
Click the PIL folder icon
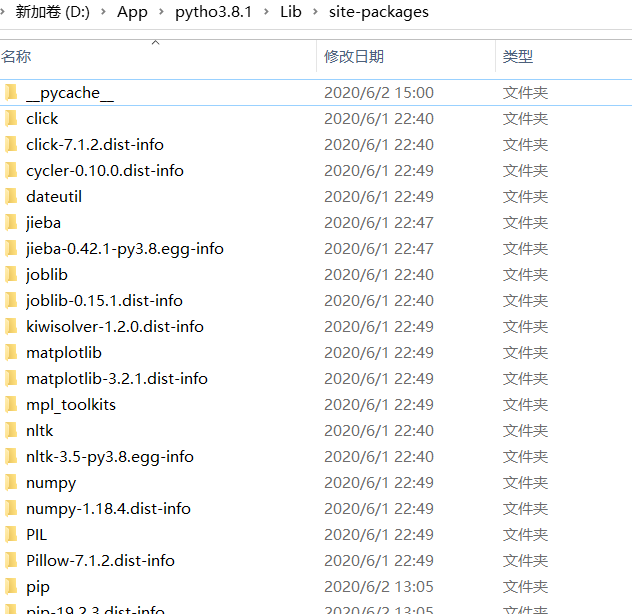[11, 535]
